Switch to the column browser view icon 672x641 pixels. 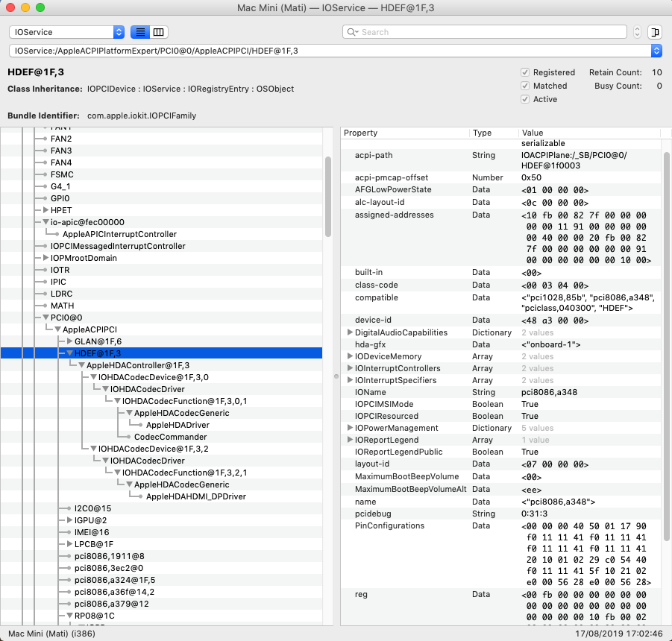[159, 32]
